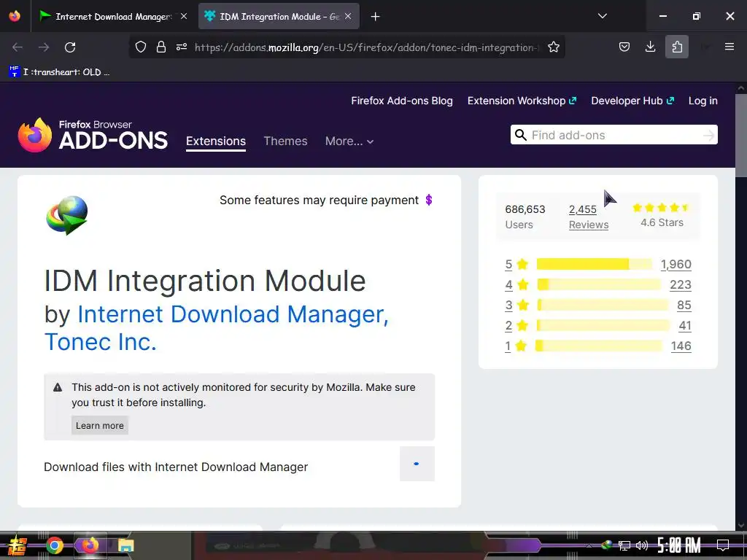The height and width of the screenshot is (560, 747).
Task: Click the address bar URL
Action: point(366,47)
